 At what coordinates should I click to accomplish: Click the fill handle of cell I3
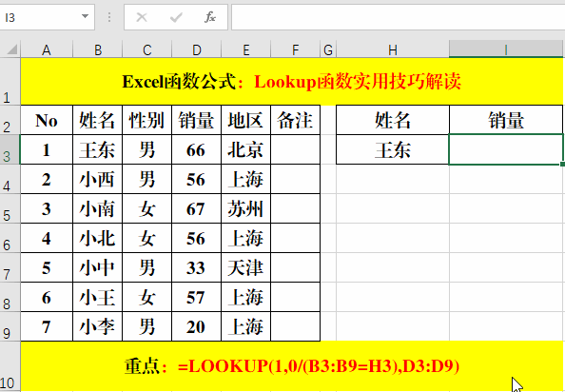(562, 164)
